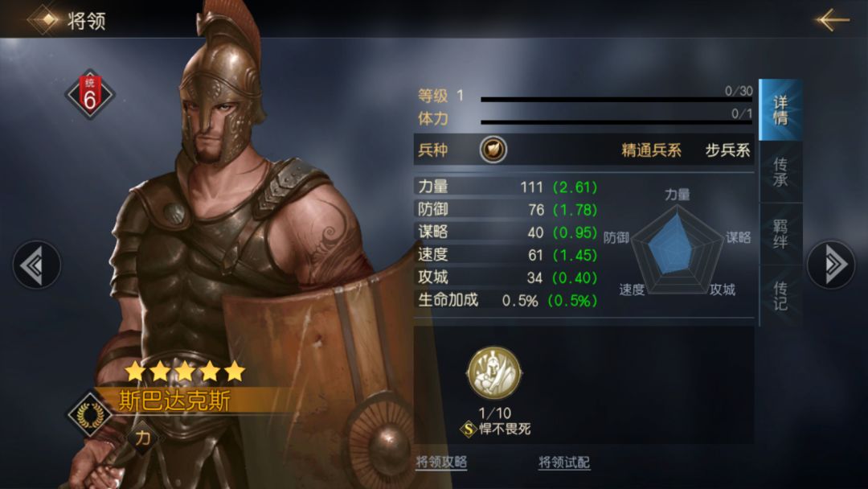Click the infantry troop type shield icon
This screenshot has height=489, width=868.
coord(493,150)
